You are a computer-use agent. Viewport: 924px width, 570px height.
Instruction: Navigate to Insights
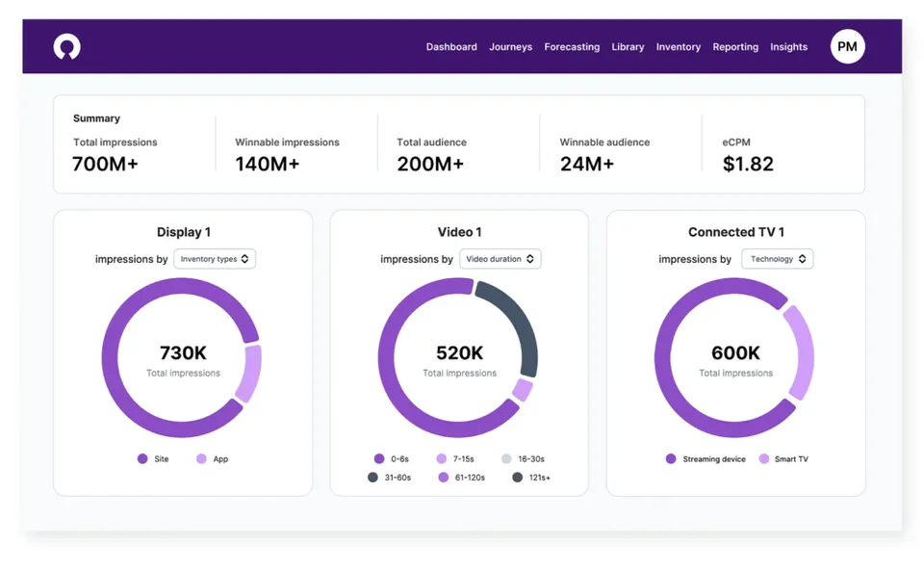click(x=788, y=46)
